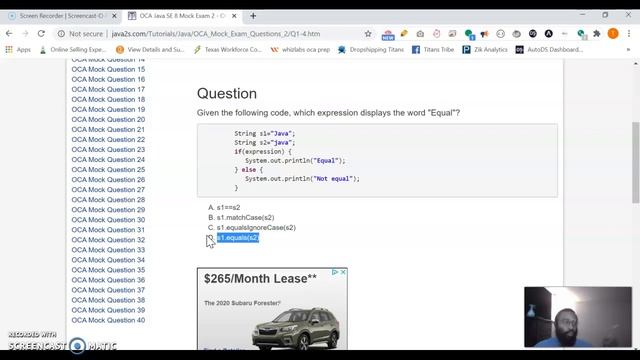The height and width of the screenshot is (360, 640).
Task: Open OCA Mock Question 31 link
Action: coord(108,230)
